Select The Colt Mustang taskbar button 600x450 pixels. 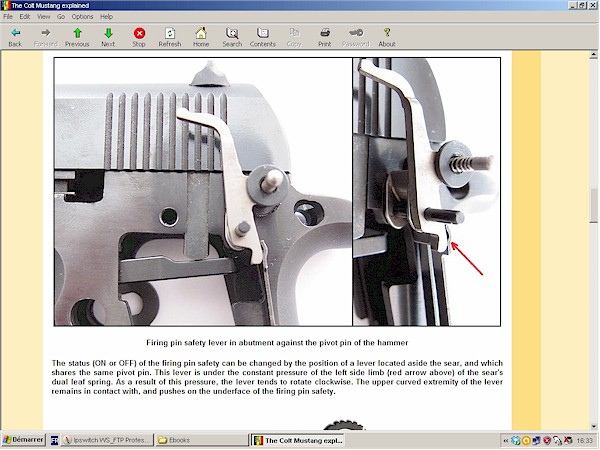298,440
